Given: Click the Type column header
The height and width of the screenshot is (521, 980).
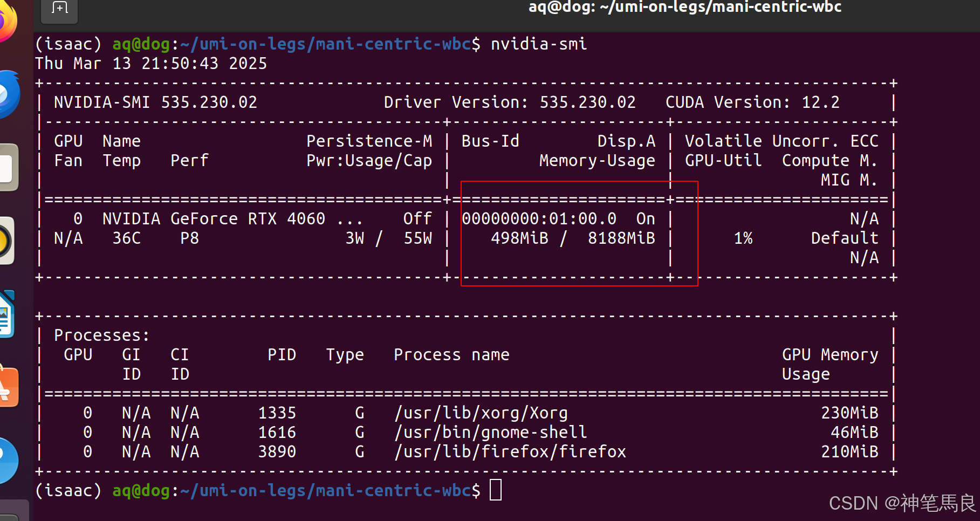Looking at the screenshot, I should (345, 355).
